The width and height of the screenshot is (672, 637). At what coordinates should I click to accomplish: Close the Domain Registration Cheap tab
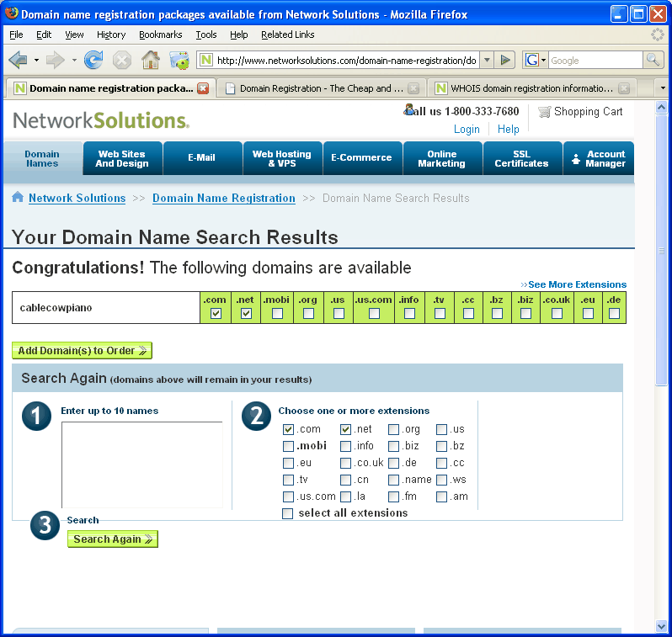click(413, 88)
